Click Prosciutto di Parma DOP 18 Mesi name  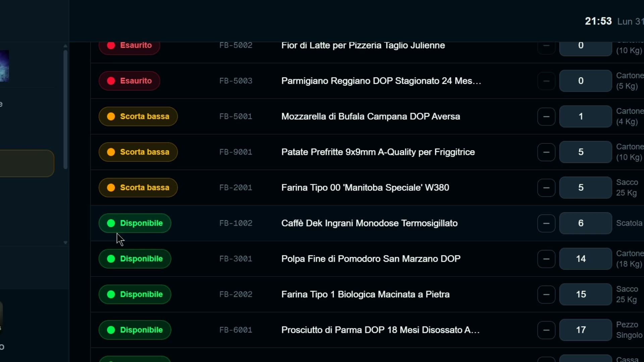pos(380,330)
